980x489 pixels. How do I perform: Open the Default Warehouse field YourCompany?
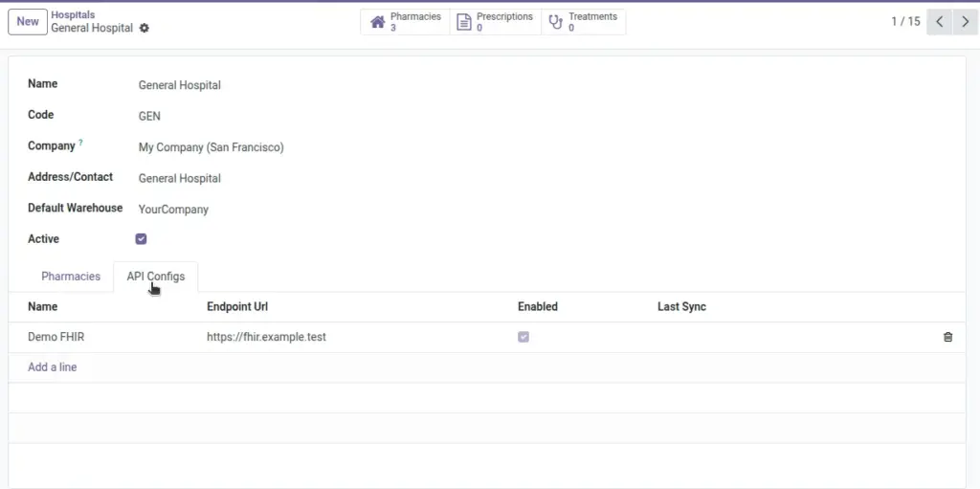point(174,210)
